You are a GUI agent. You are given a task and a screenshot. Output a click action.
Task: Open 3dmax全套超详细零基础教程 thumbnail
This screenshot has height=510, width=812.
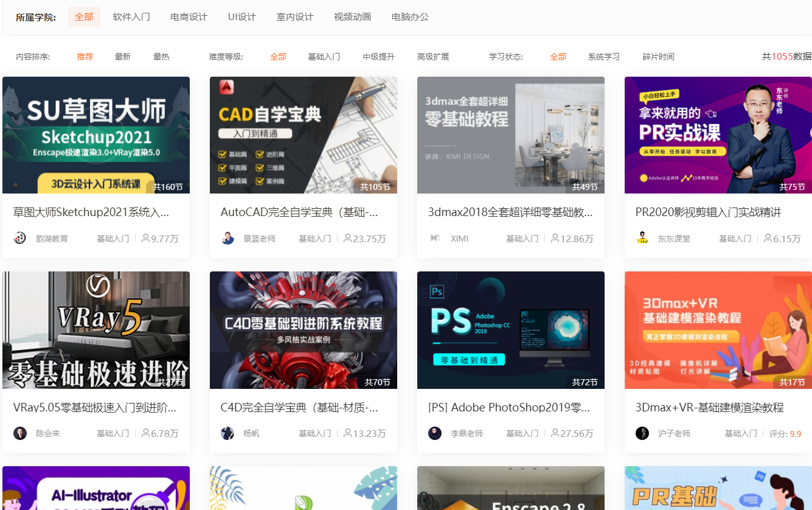(511, 135)
